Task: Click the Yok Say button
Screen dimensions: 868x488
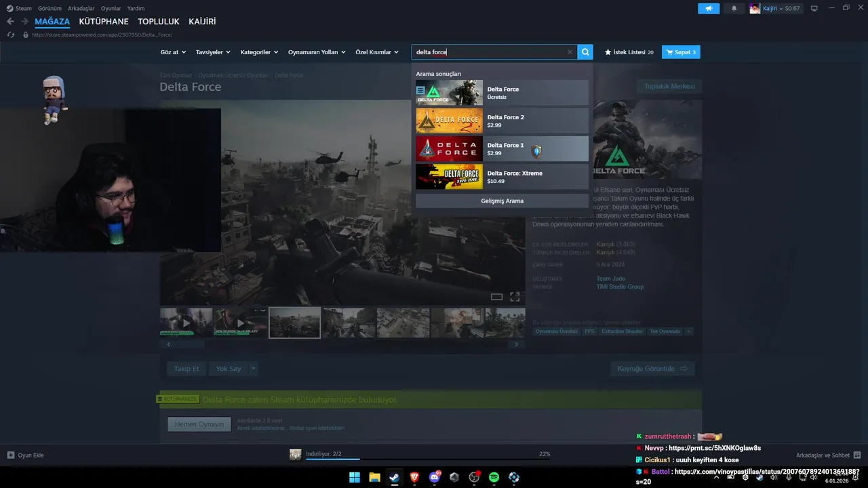Action: pos(229,369)
